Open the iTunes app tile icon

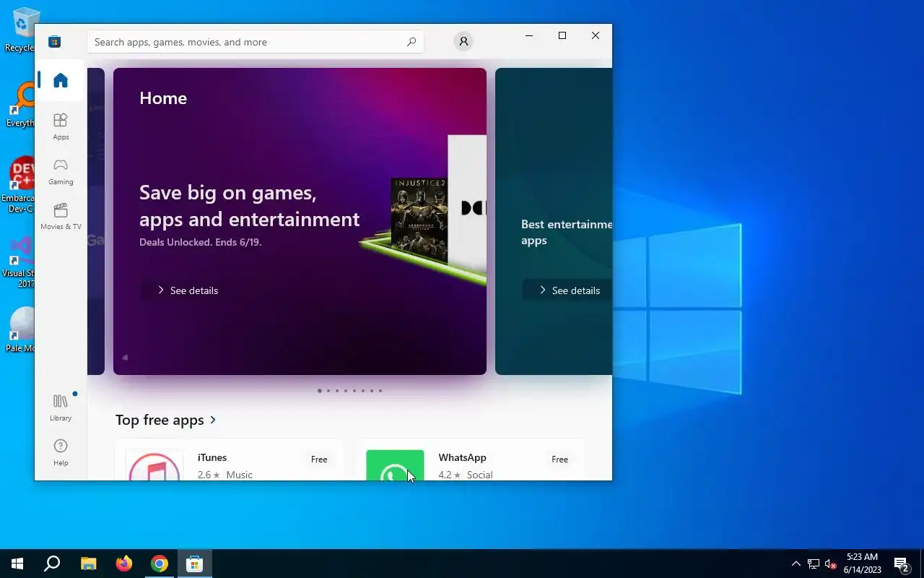click(154, 465)
